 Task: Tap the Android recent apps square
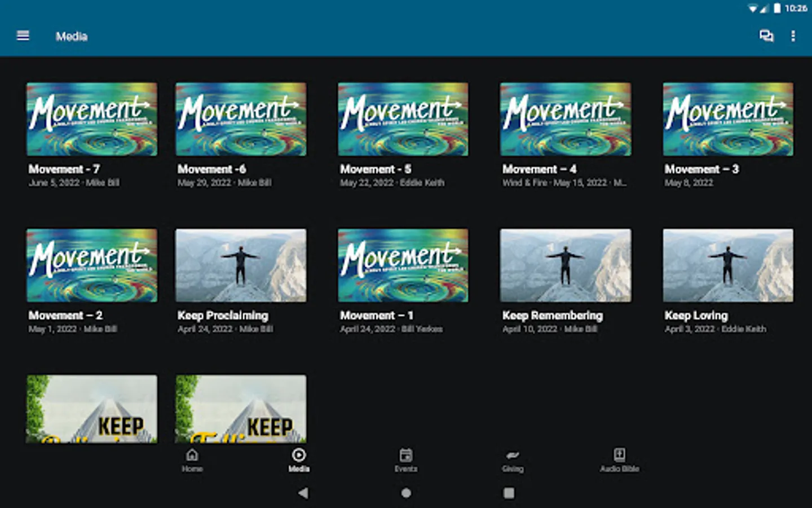coord(509,493)
